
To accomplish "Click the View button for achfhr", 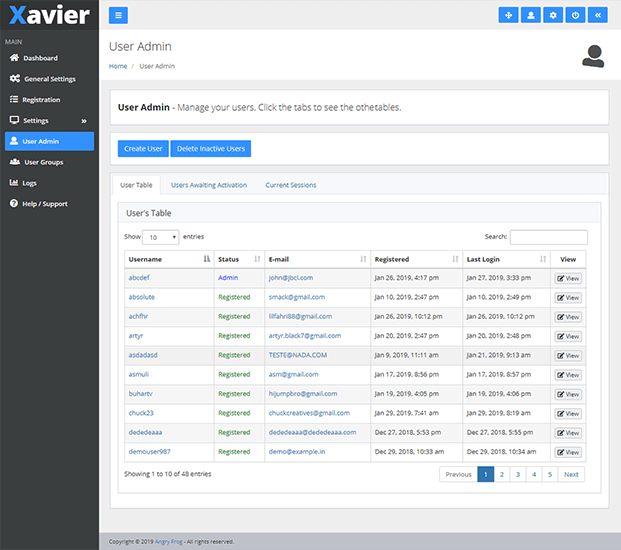I will [568, 317].
